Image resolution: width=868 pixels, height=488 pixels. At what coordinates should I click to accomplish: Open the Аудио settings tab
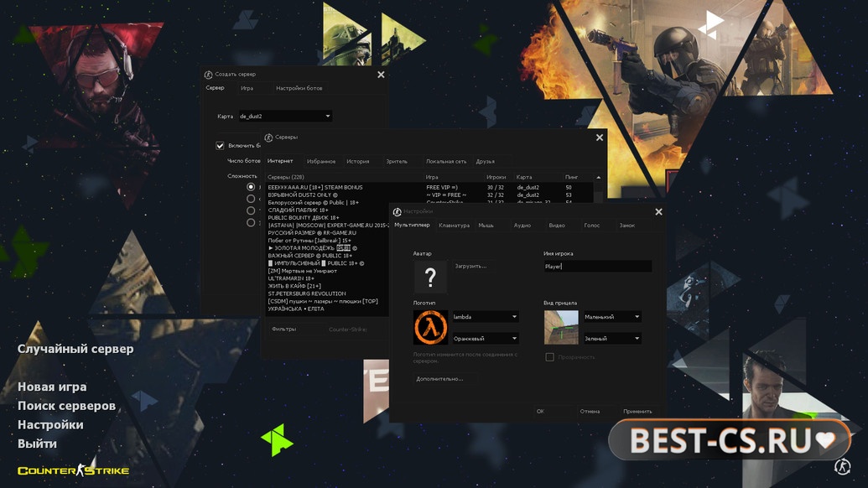coord(522,226)
